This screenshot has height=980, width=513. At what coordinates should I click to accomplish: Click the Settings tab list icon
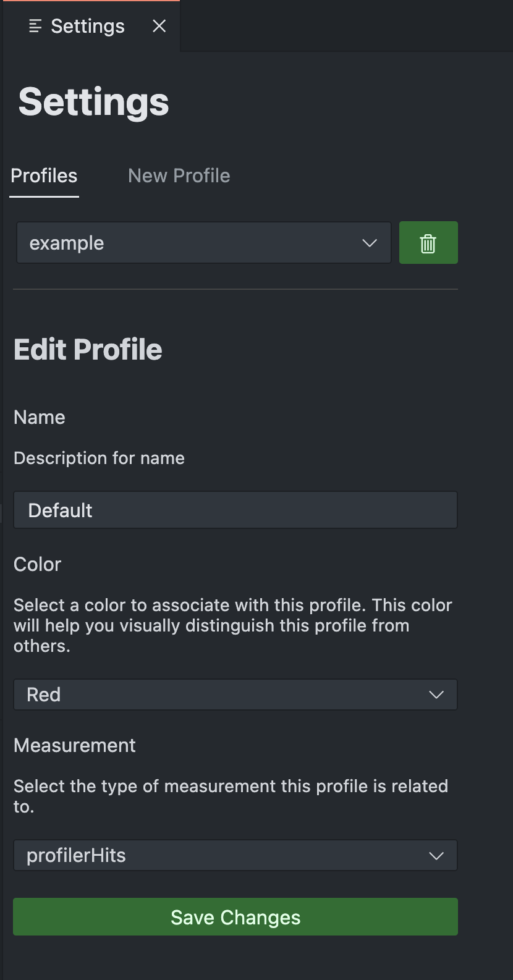pyautogui.click(x=35, y=26)
